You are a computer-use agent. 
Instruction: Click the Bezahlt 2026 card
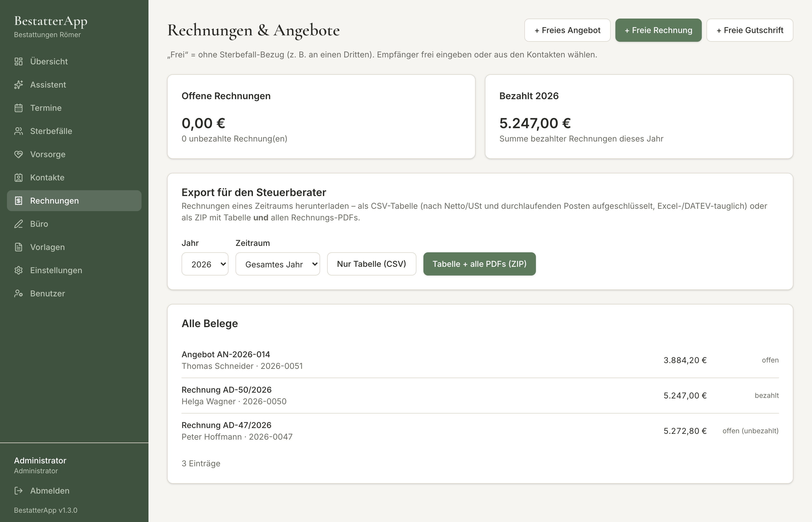(x=639, y=117)
